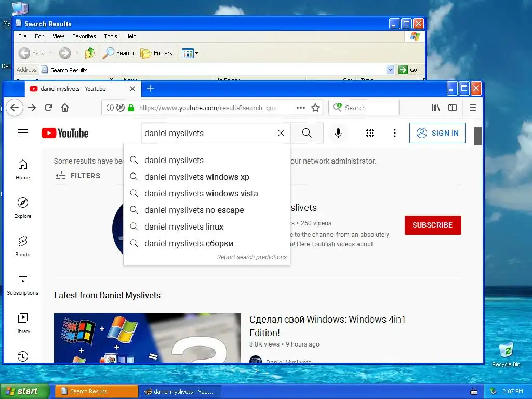Click the Firefox back arrow button

[14, 108]
